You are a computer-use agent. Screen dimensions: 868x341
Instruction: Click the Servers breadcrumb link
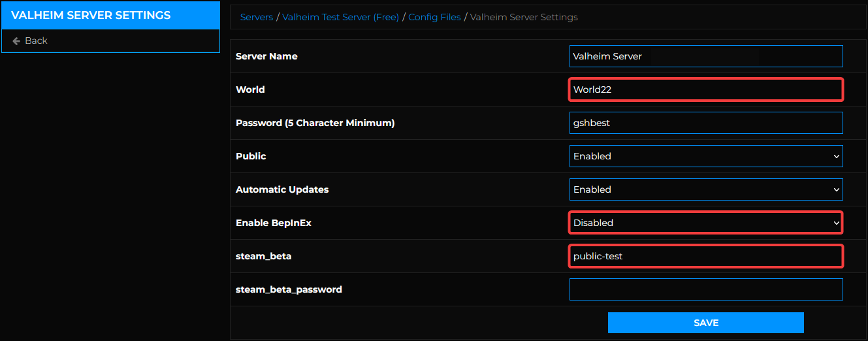[257, 17]
